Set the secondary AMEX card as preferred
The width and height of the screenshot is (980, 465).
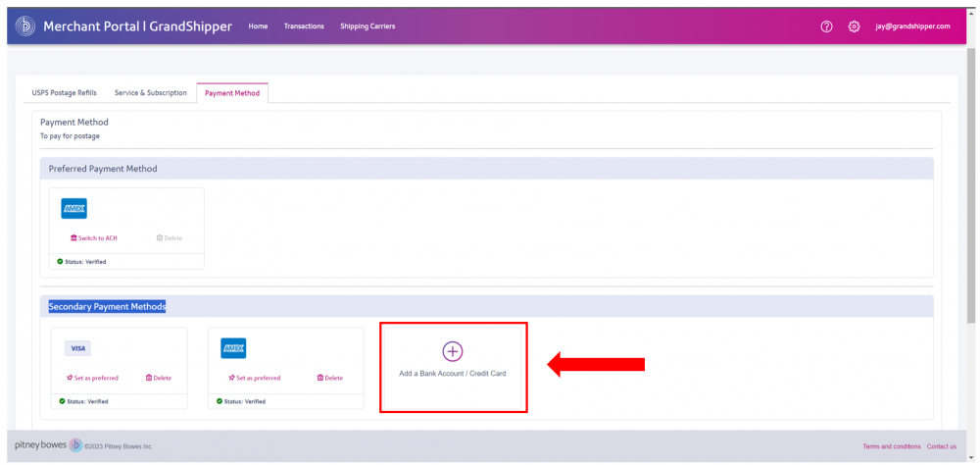(255, 378)
